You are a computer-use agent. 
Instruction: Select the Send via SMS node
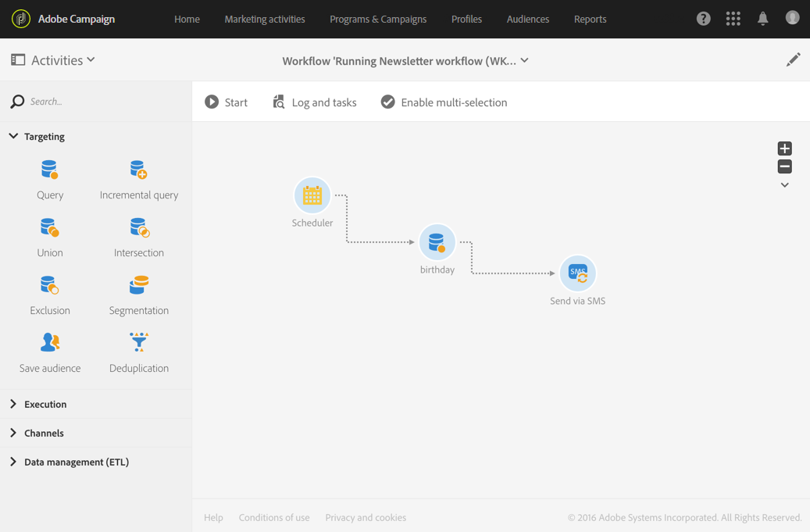(577, 273)
